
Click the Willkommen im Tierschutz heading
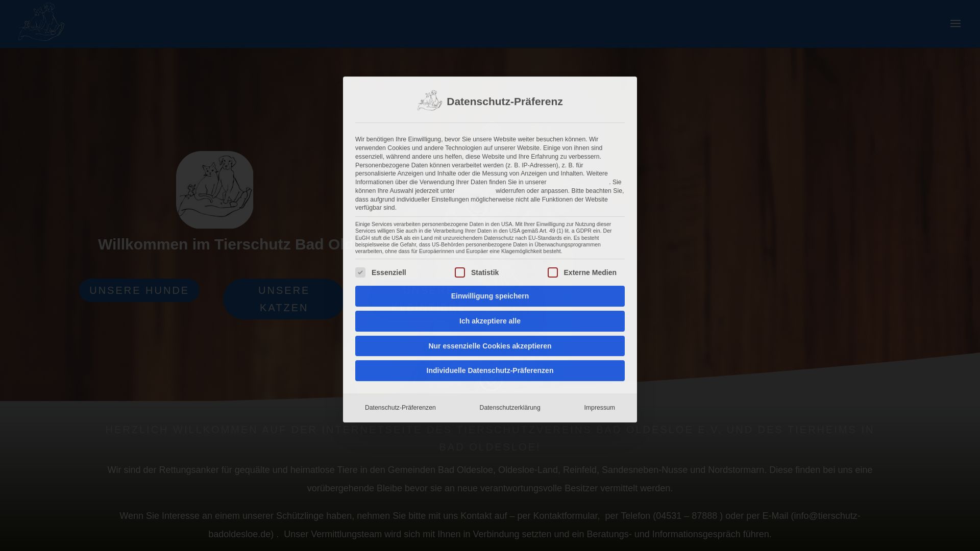pyautogui.click(x=222, y=244)
